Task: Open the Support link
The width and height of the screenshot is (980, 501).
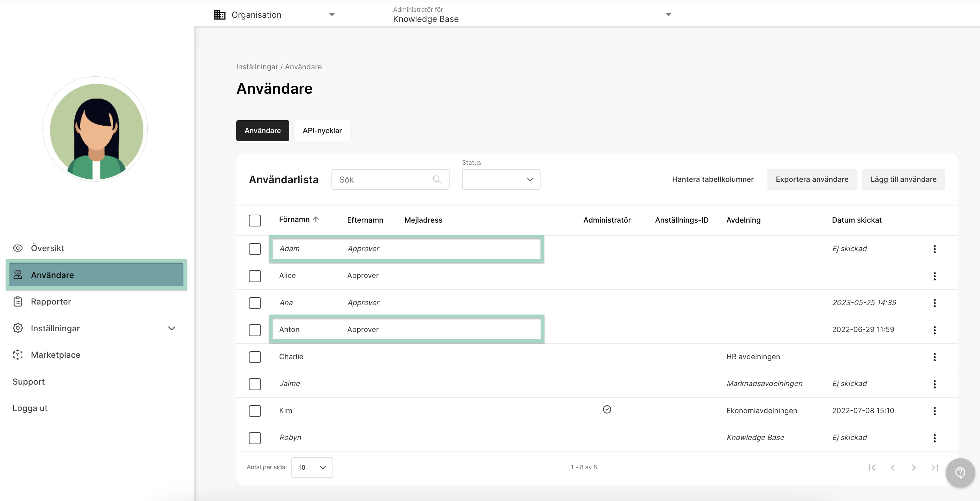Action: tap(29, 381)
